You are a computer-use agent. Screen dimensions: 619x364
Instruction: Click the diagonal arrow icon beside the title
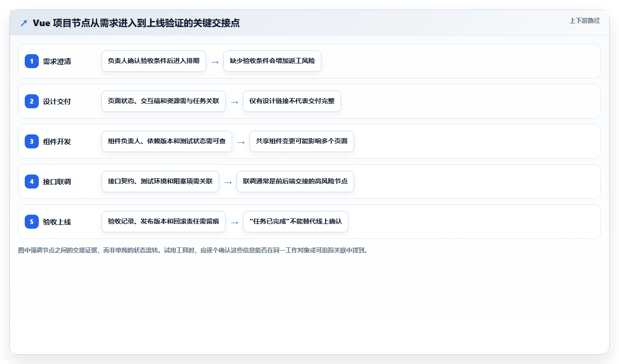coord(24,23)
